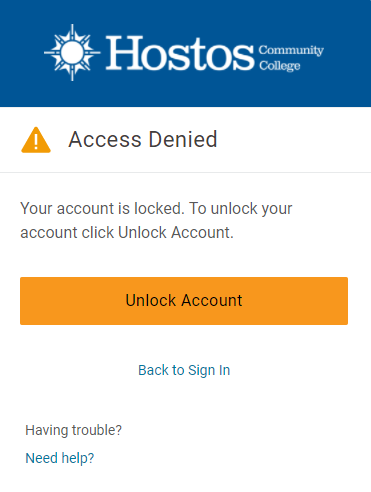The image size is (371, 492).
Task: Select the Hostos wordmark in the header
Action: click(x=180, y=53)
